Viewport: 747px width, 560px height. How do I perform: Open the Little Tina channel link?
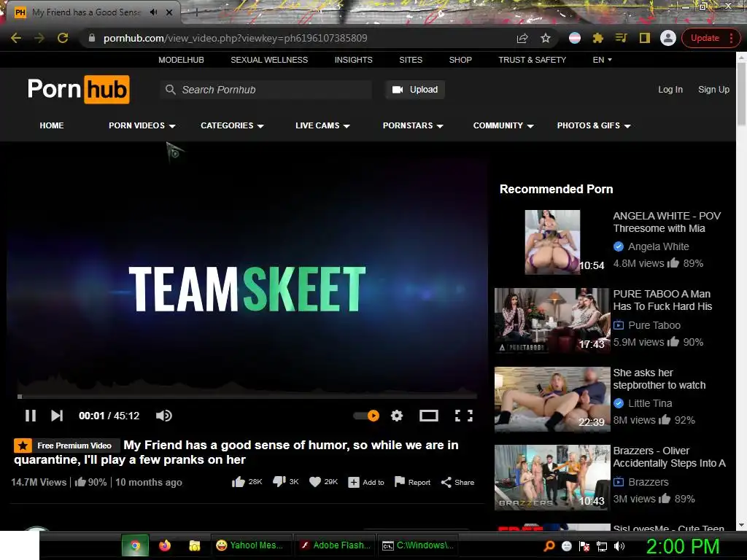tap(650, 403)
